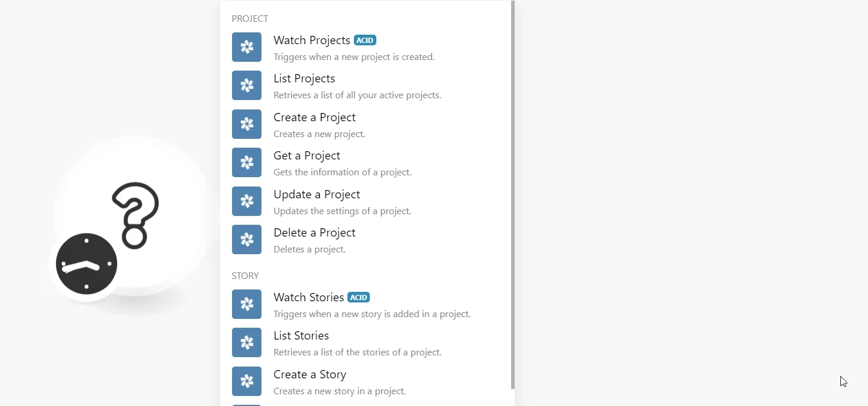Click the Watch Stories module icon

[247, 304]
